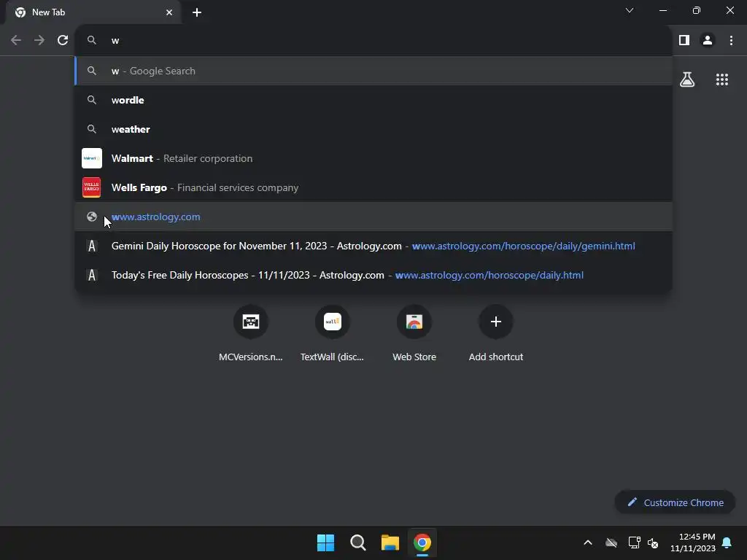Click magnifier icon beside wordle
This screenshot has width=747, height=560.
[x=92, y=100]
